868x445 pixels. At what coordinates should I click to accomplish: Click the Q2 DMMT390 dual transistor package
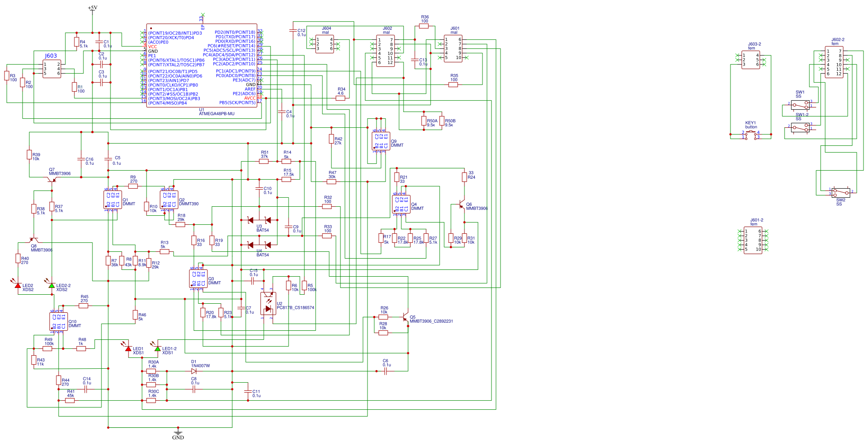pos(169,200)
